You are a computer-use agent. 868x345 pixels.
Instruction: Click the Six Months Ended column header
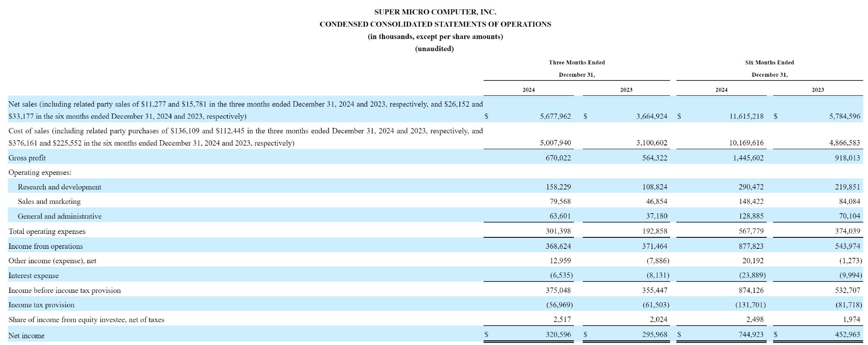pos(770,62)
